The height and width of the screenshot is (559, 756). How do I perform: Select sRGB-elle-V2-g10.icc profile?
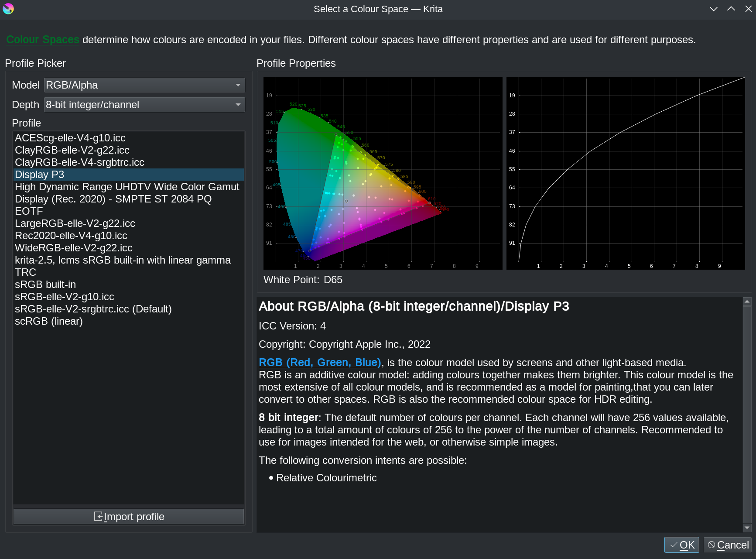coord(129,297)
